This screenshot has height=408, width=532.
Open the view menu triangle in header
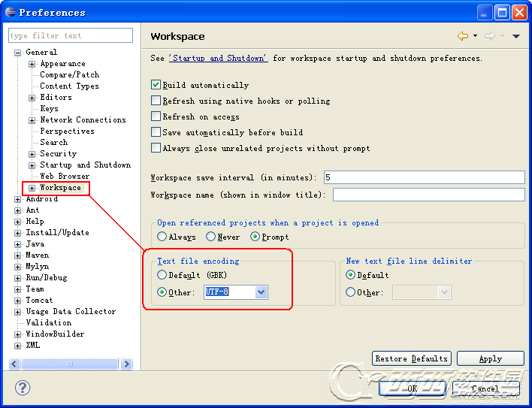515,36
